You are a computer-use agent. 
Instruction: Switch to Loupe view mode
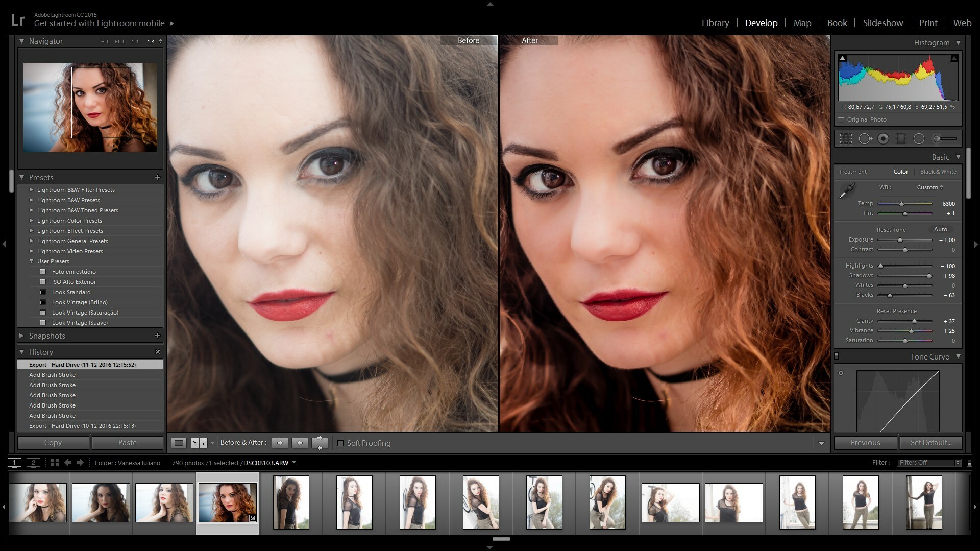click(179, 443)
